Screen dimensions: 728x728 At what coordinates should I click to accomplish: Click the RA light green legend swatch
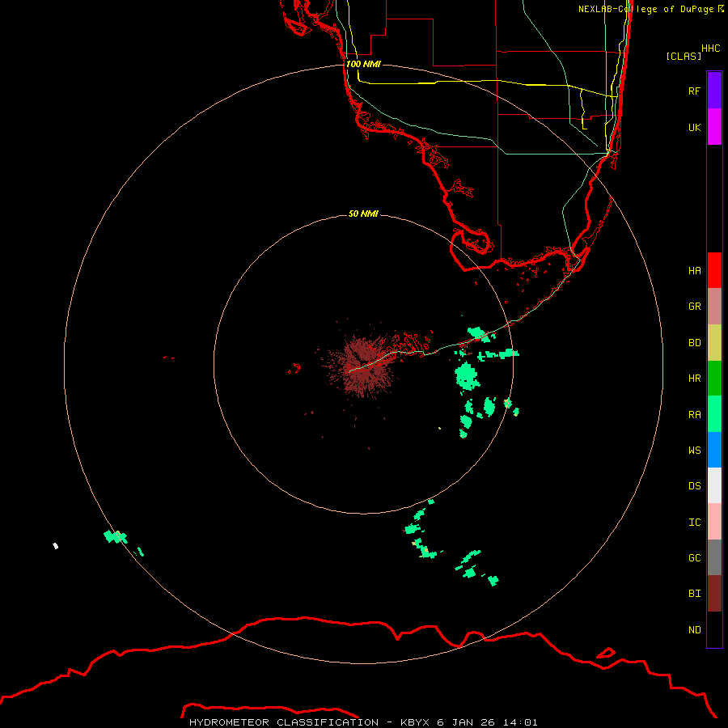[x=714, y=414]
